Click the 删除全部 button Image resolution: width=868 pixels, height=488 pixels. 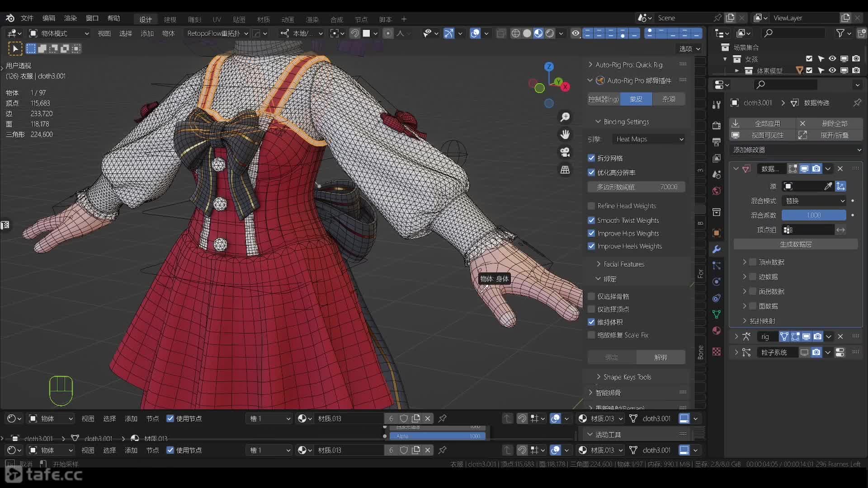pos(830,123)
